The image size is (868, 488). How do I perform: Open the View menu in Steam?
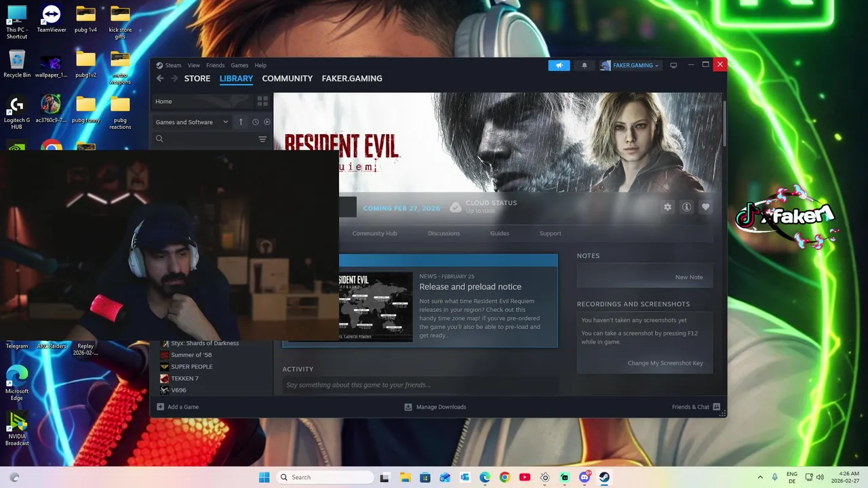click(194, 65)
